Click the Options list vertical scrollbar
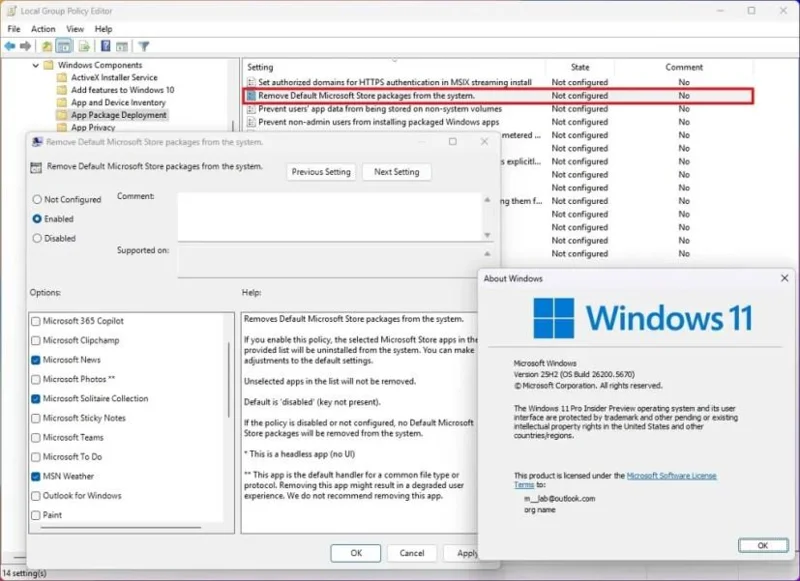 pos(228,380)
